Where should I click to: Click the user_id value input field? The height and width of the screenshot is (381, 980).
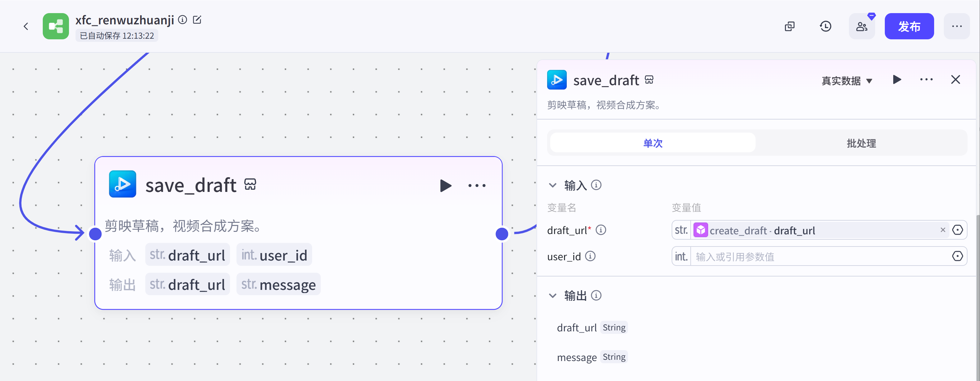818,257
